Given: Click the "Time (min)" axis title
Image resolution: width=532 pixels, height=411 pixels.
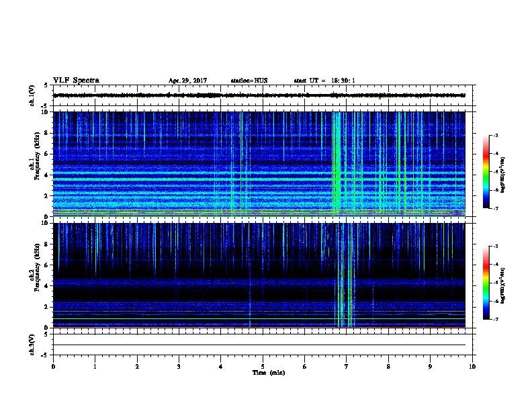Looking at the screenshot, I should click(x=269, y=373).
